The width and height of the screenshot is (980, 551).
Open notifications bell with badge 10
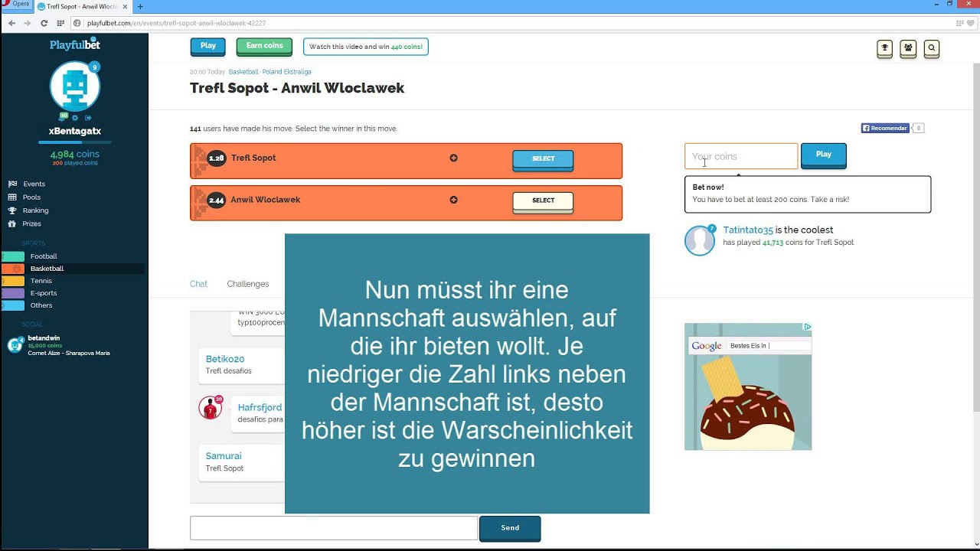tap(64, 117)
